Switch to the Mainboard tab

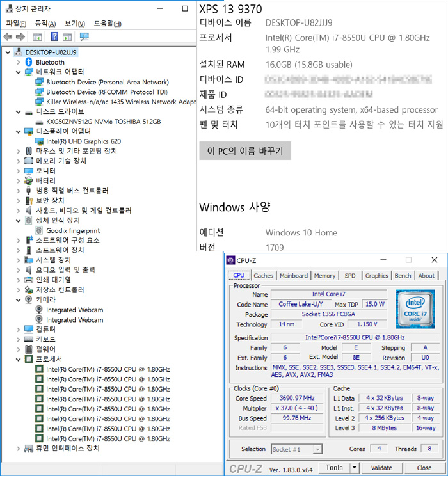(294, 276)
